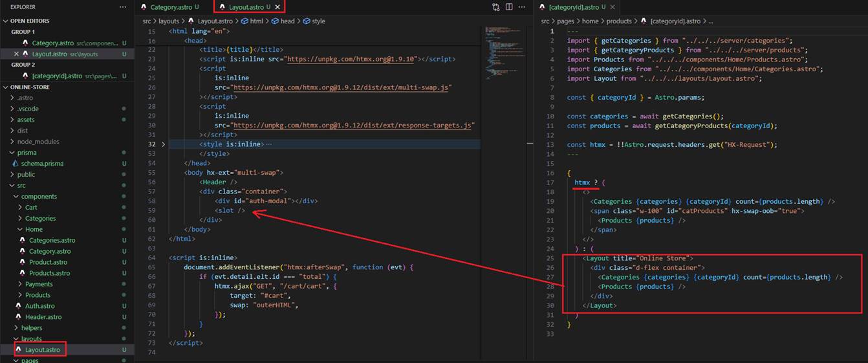Open Auth.astro in the file tree
This screenshot has width=868, height=363.
click(40, 306)
